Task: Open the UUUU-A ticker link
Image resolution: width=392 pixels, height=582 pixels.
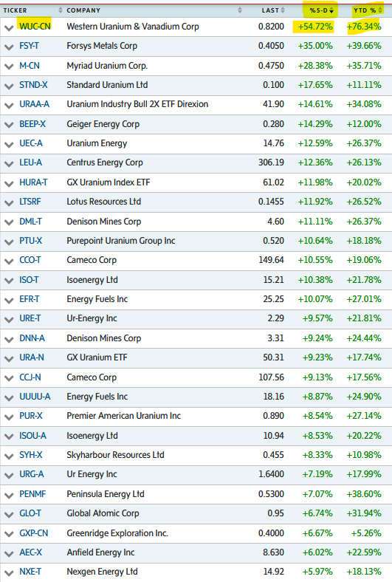Action: pos(35,397)
